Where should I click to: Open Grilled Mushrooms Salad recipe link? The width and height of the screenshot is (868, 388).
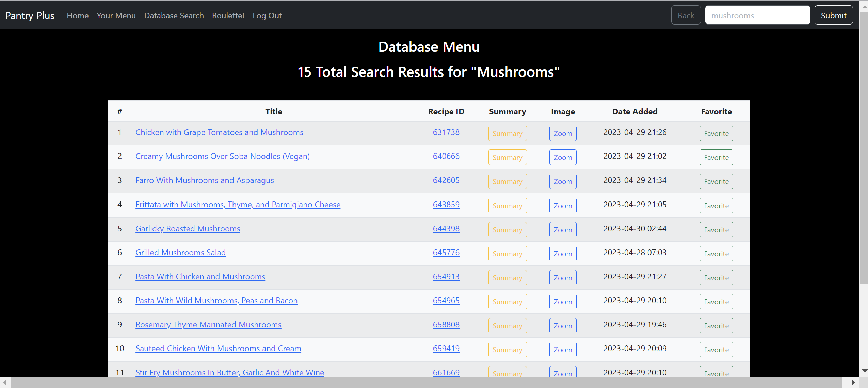click(x=180, y=253)
